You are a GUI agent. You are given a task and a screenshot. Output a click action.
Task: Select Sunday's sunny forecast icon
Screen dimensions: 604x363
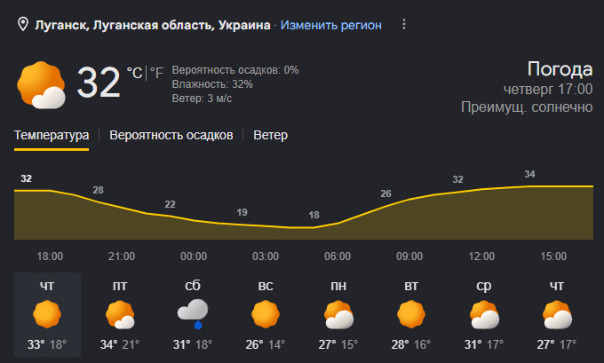(265, 314)
